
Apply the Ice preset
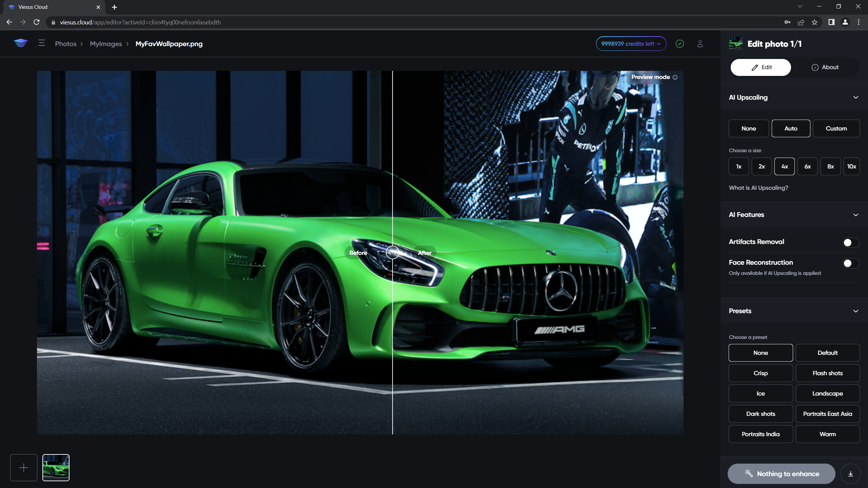(761, 393)
